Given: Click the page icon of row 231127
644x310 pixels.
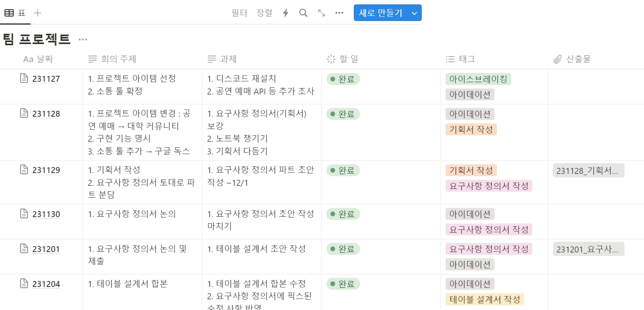Looking at the screenshot, I should 24,78.
